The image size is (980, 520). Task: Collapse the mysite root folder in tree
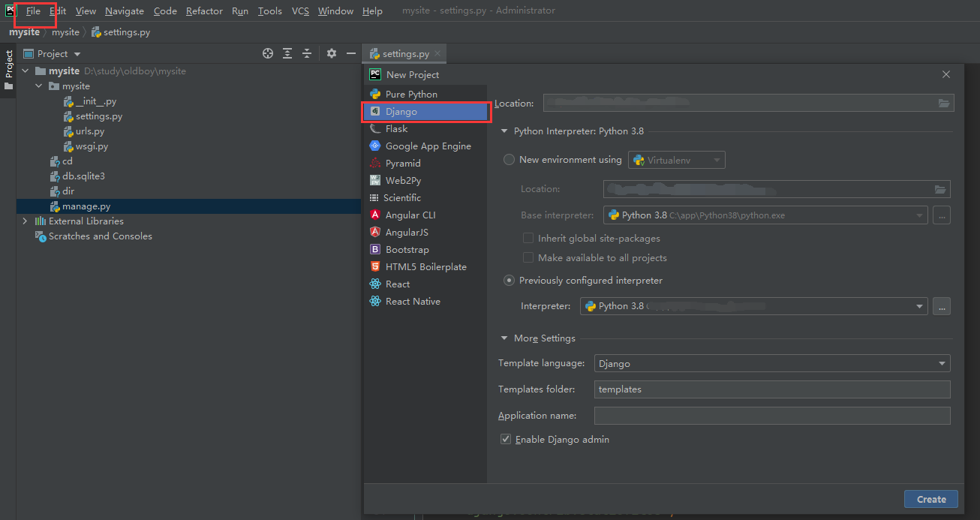25,71
